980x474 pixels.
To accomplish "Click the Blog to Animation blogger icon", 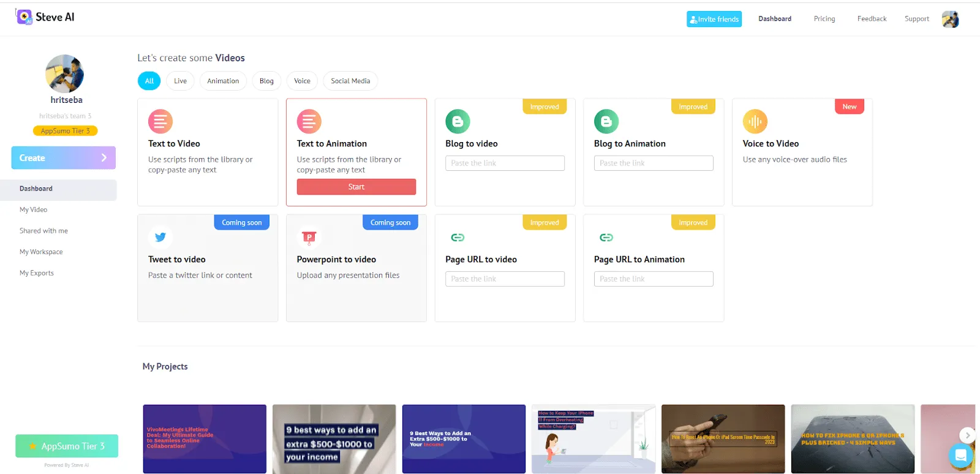I will point(606,121).
